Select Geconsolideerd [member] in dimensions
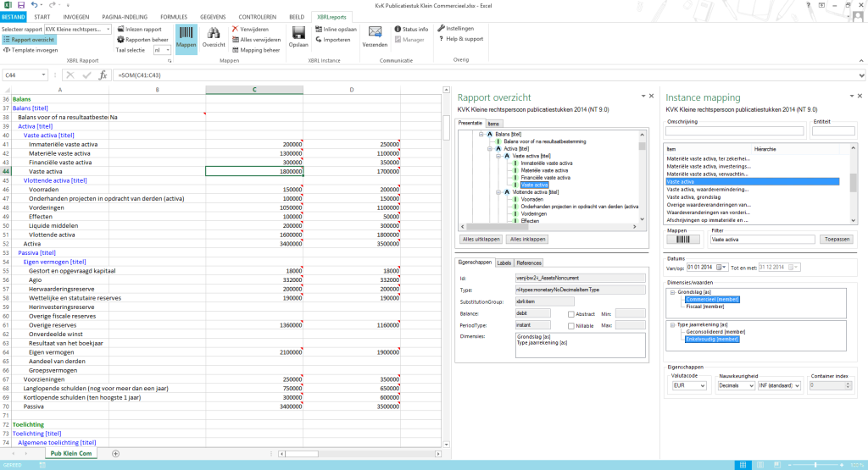 pyautogui.click(x=715, y=332)
